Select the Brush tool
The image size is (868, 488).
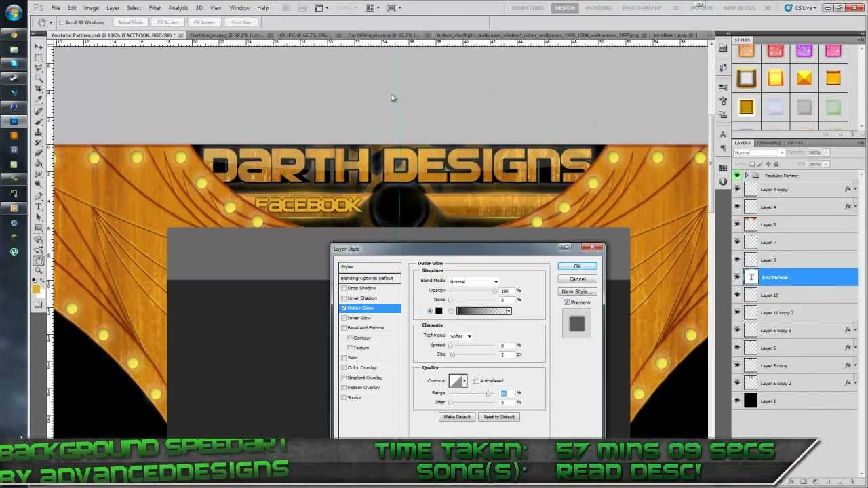[39, 123]
